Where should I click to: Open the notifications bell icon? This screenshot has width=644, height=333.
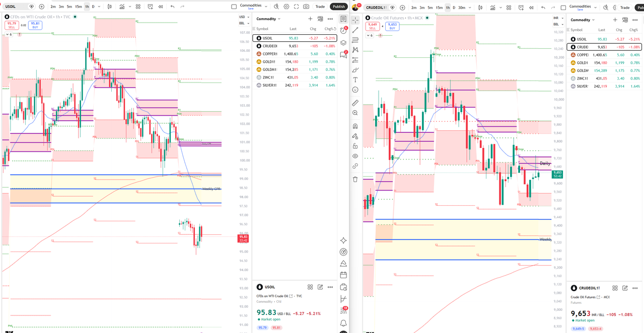(343, 323)
